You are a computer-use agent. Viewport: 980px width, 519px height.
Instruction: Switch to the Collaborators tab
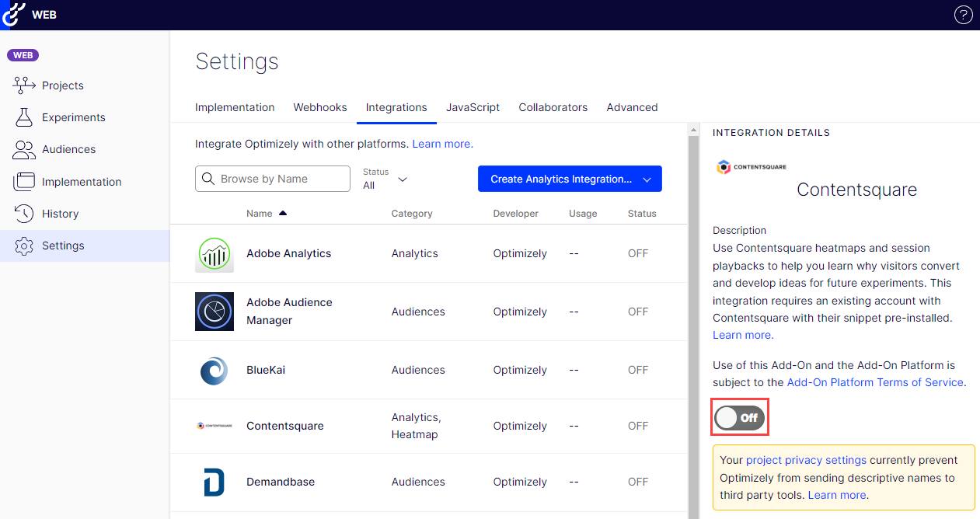coord(553,107)
